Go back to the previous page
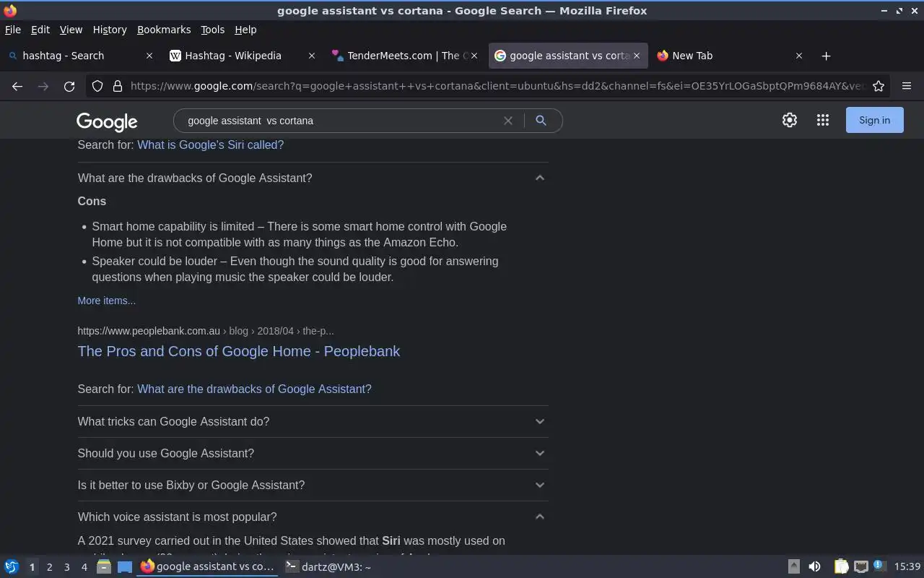 [x=17, y=86]
